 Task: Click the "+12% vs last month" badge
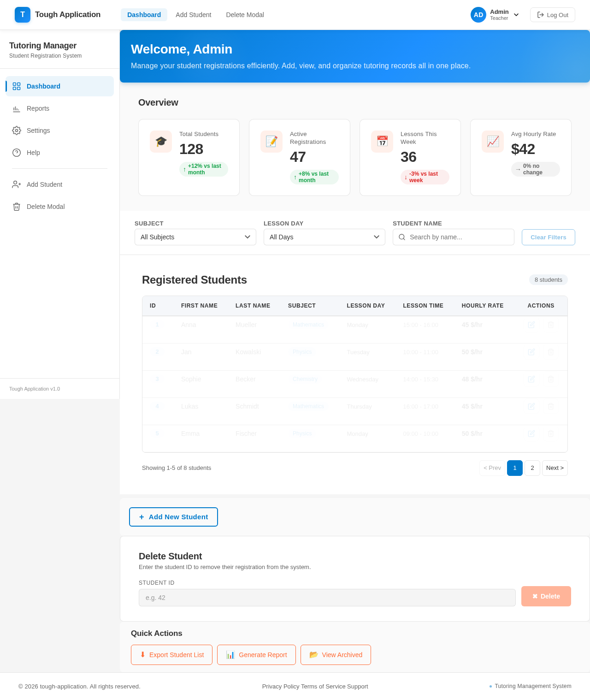coord(204,169)
